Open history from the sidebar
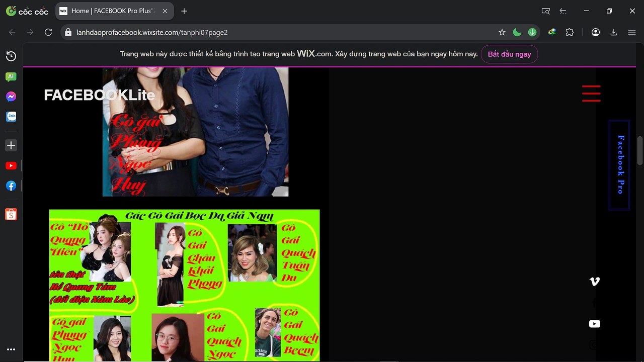This screenshot has height=362, width=644. tap(11, 56)
